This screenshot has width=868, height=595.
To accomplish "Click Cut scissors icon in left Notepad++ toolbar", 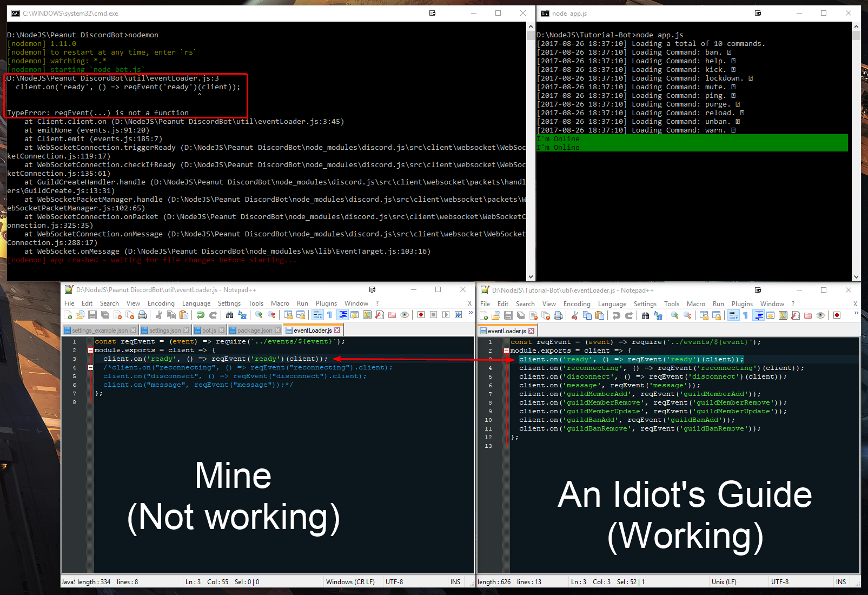I will [x=159, y=315].
